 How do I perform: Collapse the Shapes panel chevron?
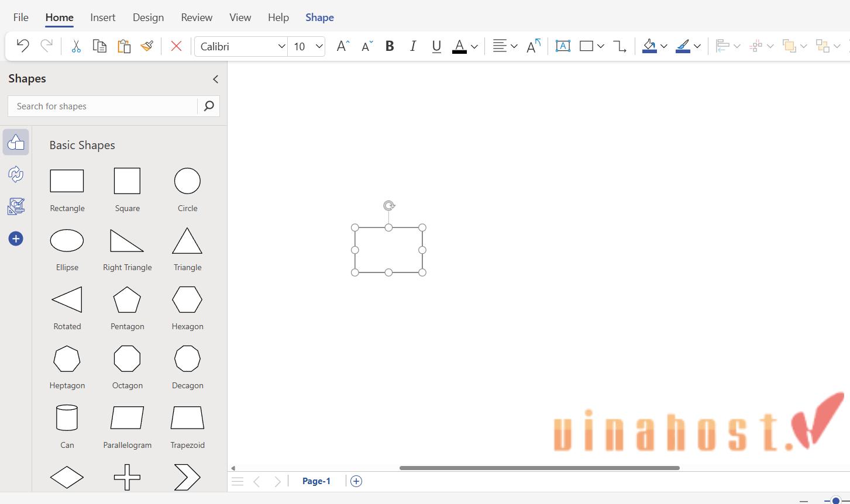click(215, 79)
